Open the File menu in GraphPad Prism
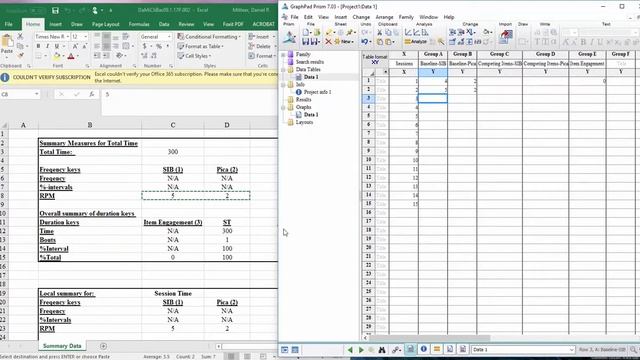The image size is (640, 360). (x=294, y=17)
